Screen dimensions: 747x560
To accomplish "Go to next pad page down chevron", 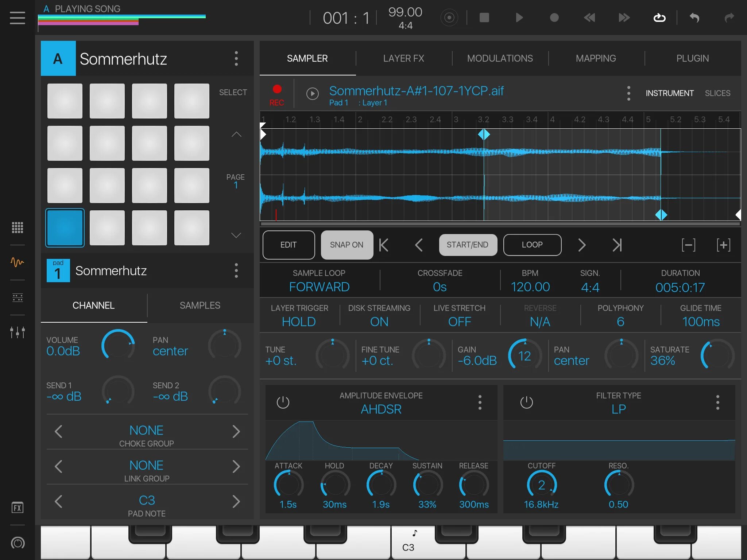I will pyautogui.click(x=236, y=235).
